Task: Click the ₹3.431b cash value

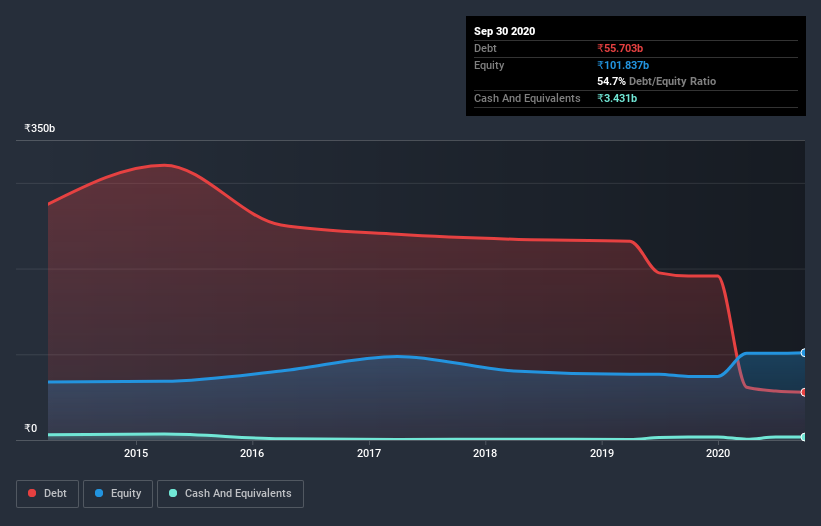Action: coord(617,98)
